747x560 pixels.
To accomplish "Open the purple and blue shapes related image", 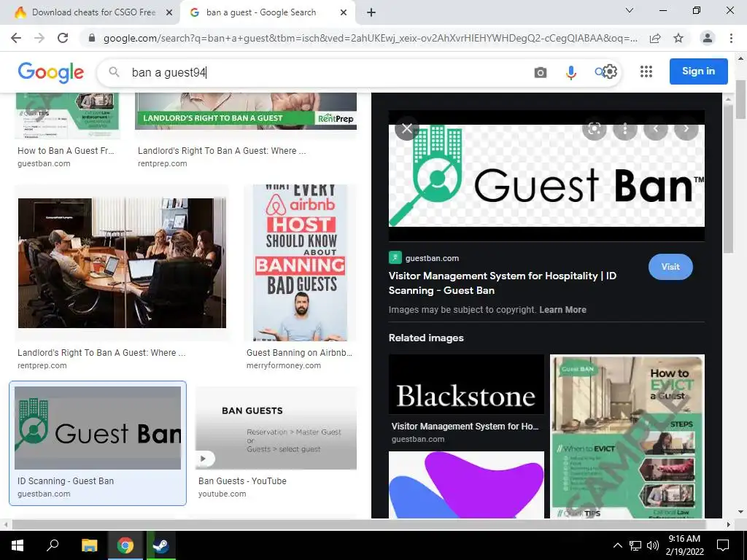I will click(x=466, y=485).
